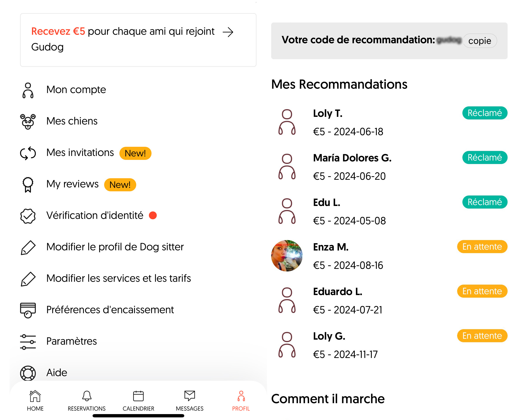Open the Paramètres sliders icon
Viewport: 522px width, 420px height.
[x=28, y=342]
